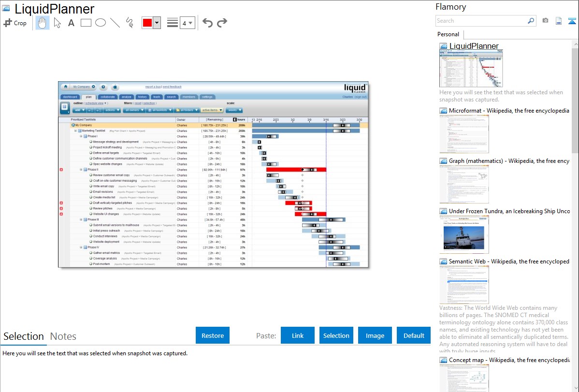The image size is (579, 392).
Task: Click the Image paste button
Action: [x=375, y=335]
